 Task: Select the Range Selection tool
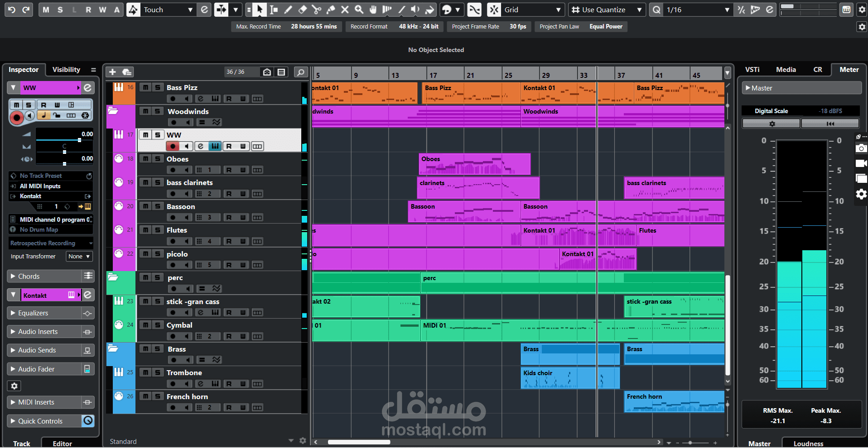coord(274,10)
